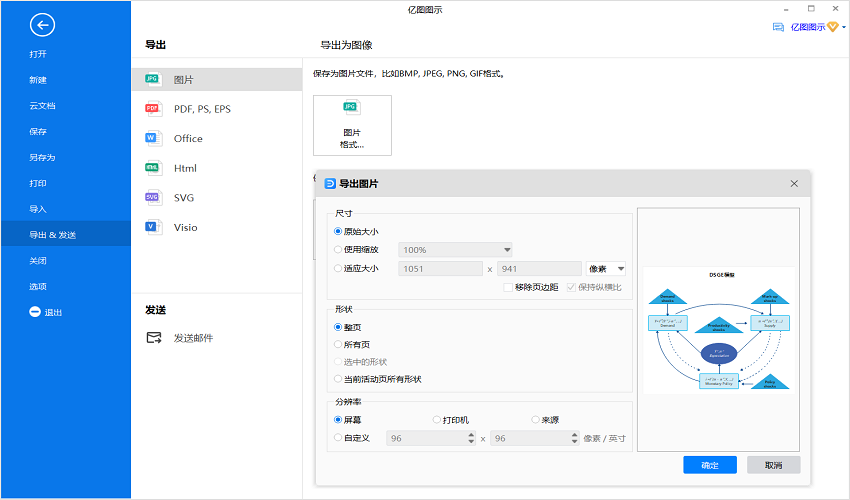This screenshot has height=500, width=850.
Task: Click 另存为 in the sidebar
Action: pyautogui.click(x=42, y=157)
